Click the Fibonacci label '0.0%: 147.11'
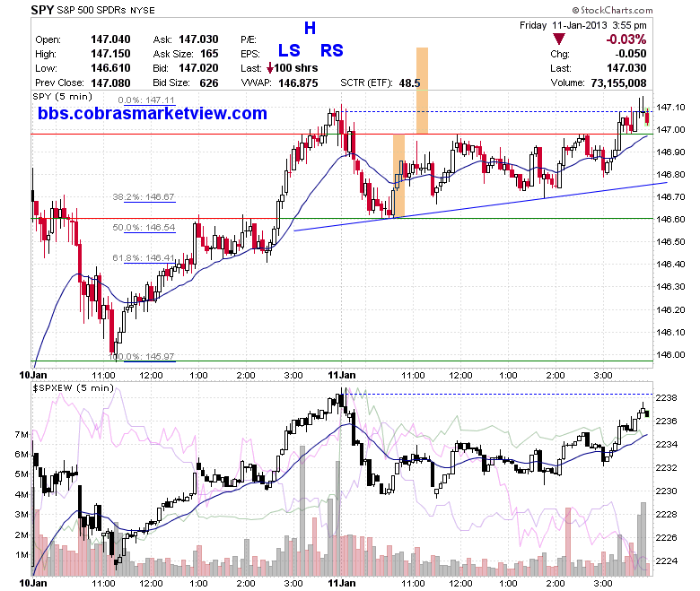This screenshot has width=700, height=591. coord(146,100)
